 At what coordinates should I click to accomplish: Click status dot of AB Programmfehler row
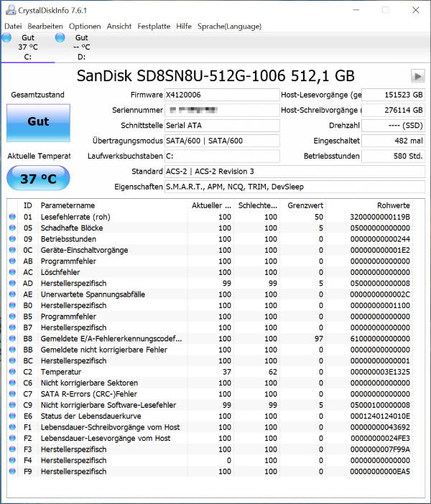tap(12, 261)
